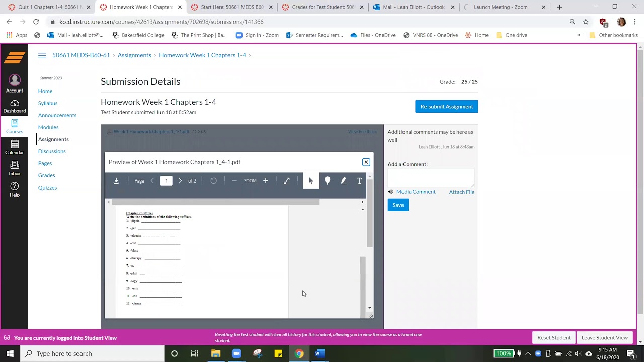This screenshot has width=644, height=362.
Task: Click the horizontal scrollbar in PDF preview
Action: (x=215, y=202)
